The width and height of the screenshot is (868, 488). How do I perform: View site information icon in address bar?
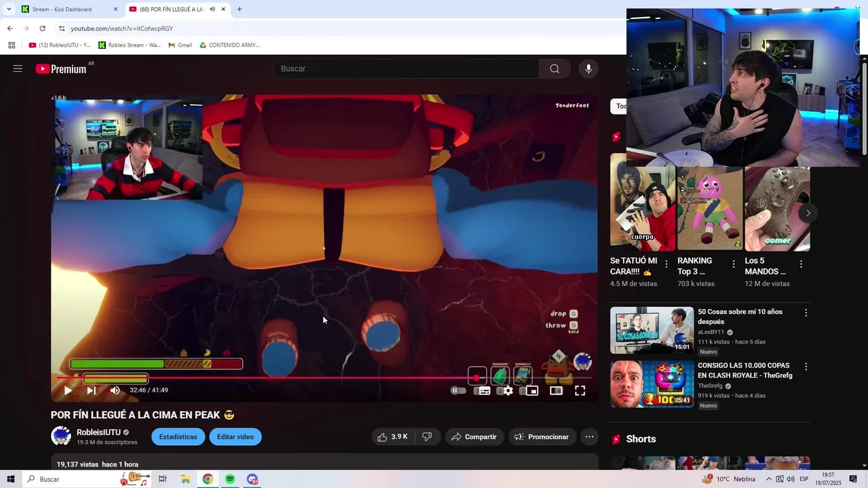pyautogui.click(x=62, y=28)
